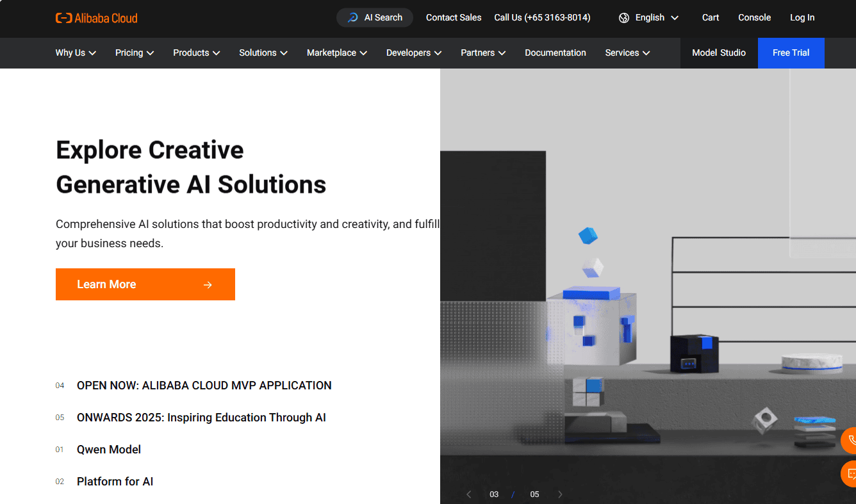
Task: Click the globe language icon
Action: (623, 17)
